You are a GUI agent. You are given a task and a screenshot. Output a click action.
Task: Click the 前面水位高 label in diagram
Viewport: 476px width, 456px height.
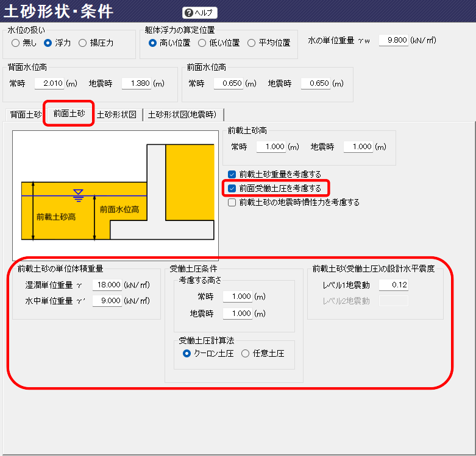119,209
